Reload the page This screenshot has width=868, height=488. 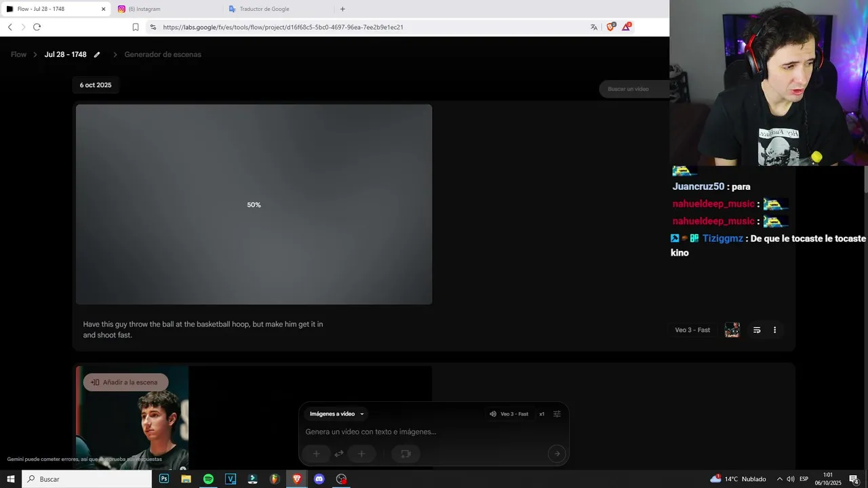tap(37, 27)
